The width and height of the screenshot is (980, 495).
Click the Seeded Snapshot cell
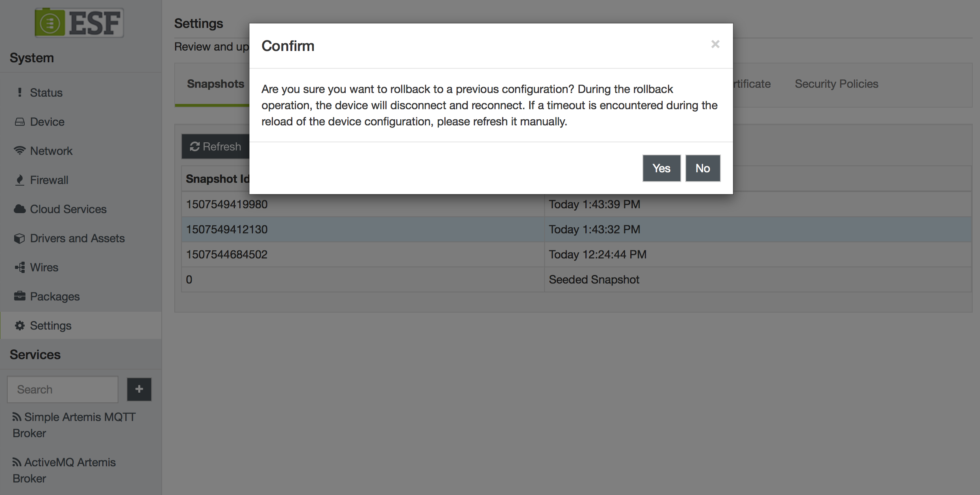[x=758, y=279]
